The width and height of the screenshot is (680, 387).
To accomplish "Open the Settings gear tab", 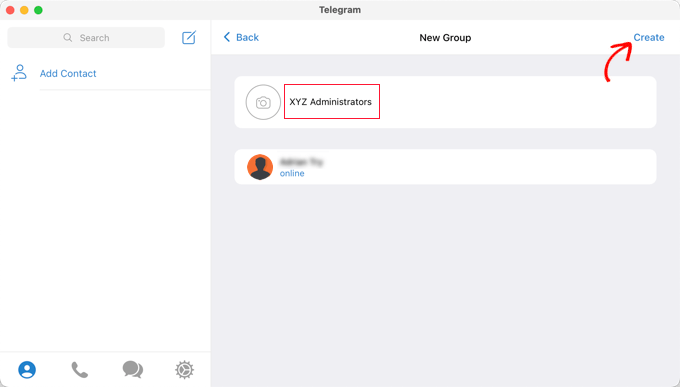I will [x=185, y=370].
